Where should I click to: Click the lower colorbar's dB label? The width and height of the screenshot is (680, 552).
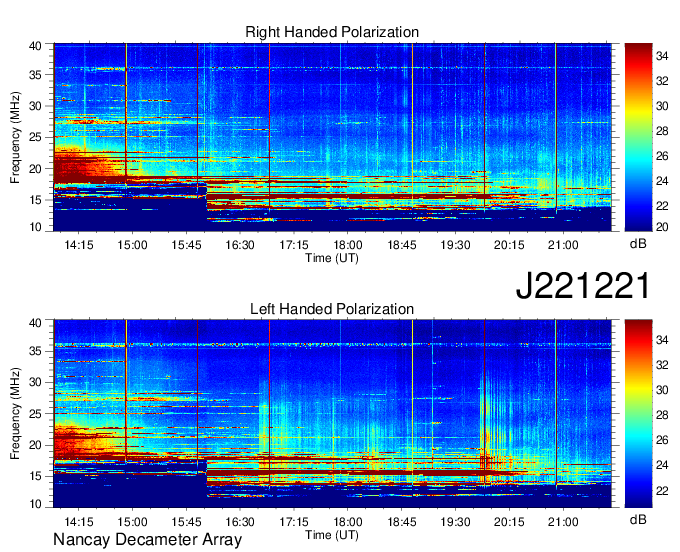(x=638, y=520)
